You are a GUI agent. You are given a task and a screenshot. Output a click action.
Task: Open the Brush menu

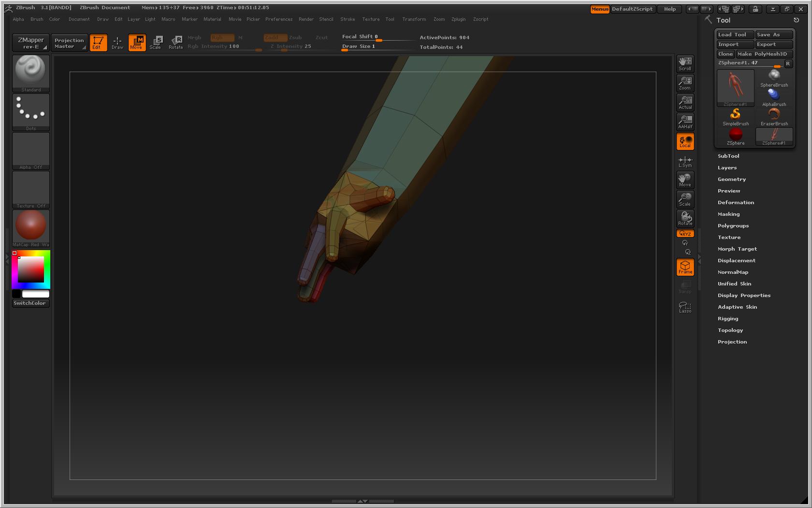[37, 19]
